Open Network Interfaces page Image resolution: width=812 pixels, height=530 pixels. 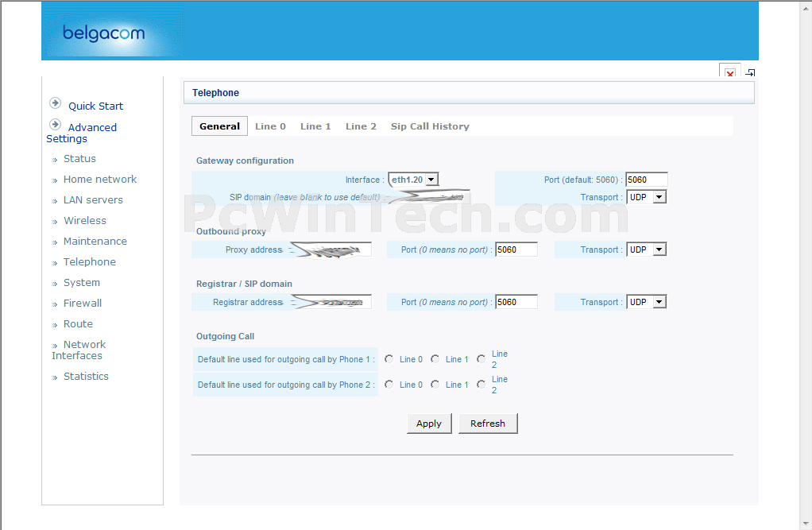pos(79,350)
